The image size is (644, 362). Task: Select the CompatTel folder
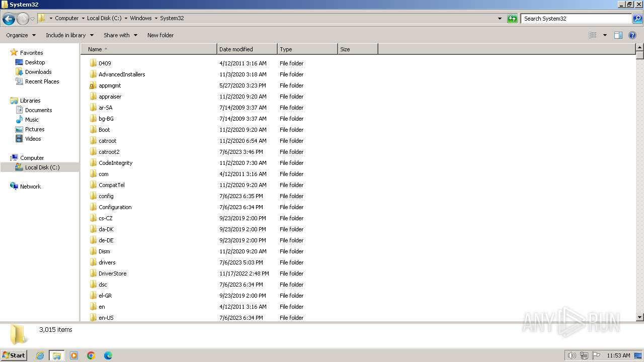coord(111,185)
